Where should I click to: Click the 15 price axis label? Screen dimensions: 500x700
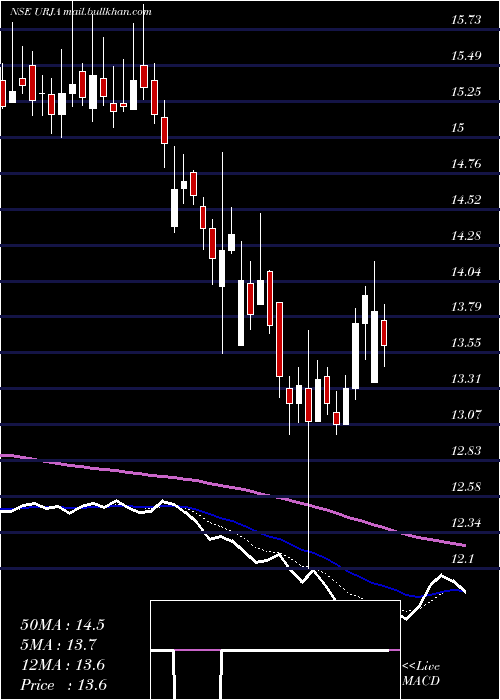click(x=458, y=128)
